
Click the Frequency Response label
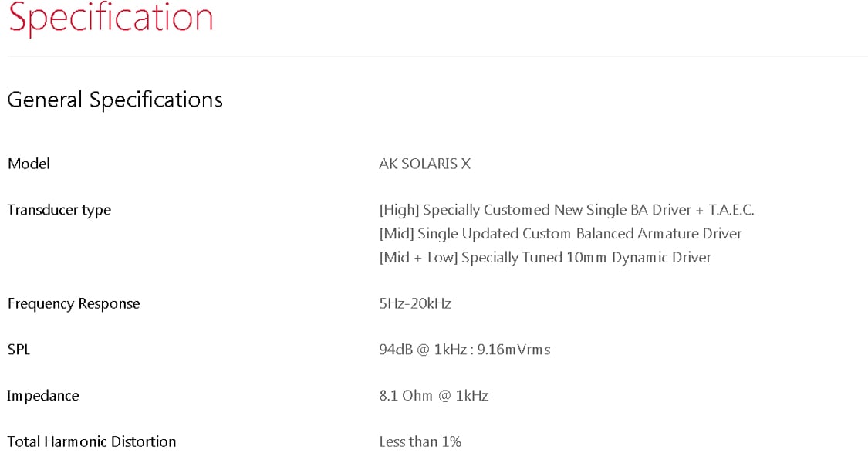click(x=73, y=304)
